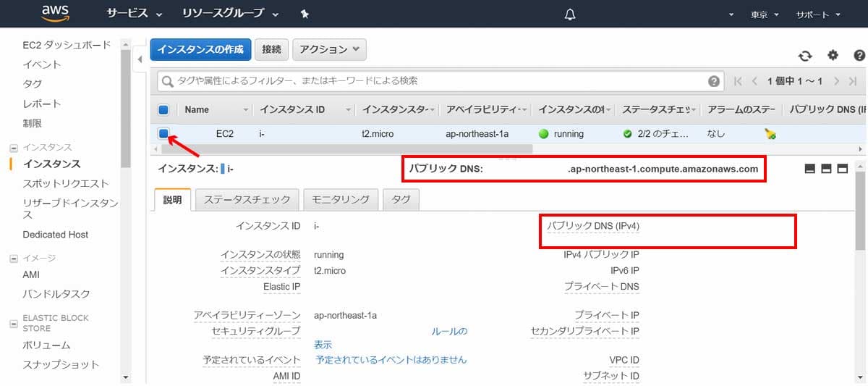Viewport: 868px width, 386px height.
Task: Open the サービス dropdown menu
Action: 135,14
